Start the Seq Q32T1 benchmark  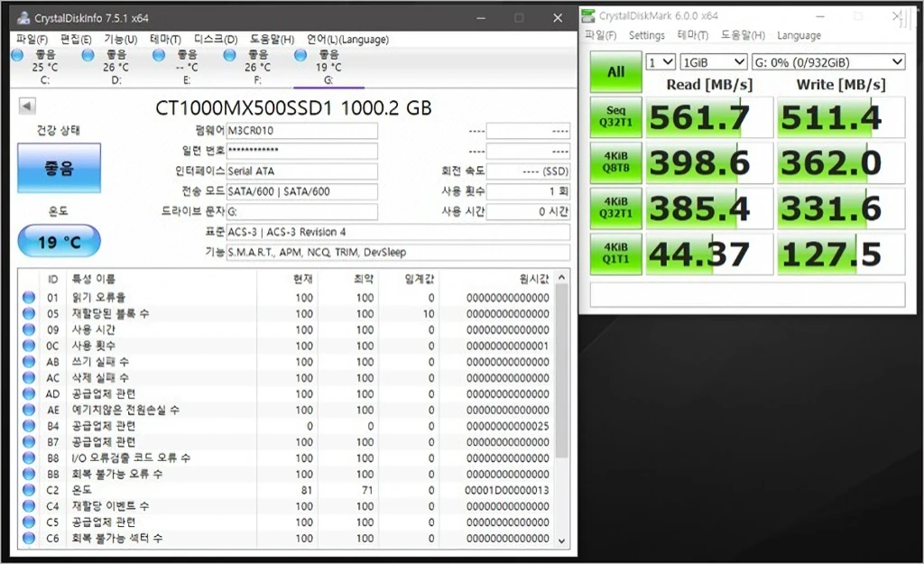click(x=615, y=116)
